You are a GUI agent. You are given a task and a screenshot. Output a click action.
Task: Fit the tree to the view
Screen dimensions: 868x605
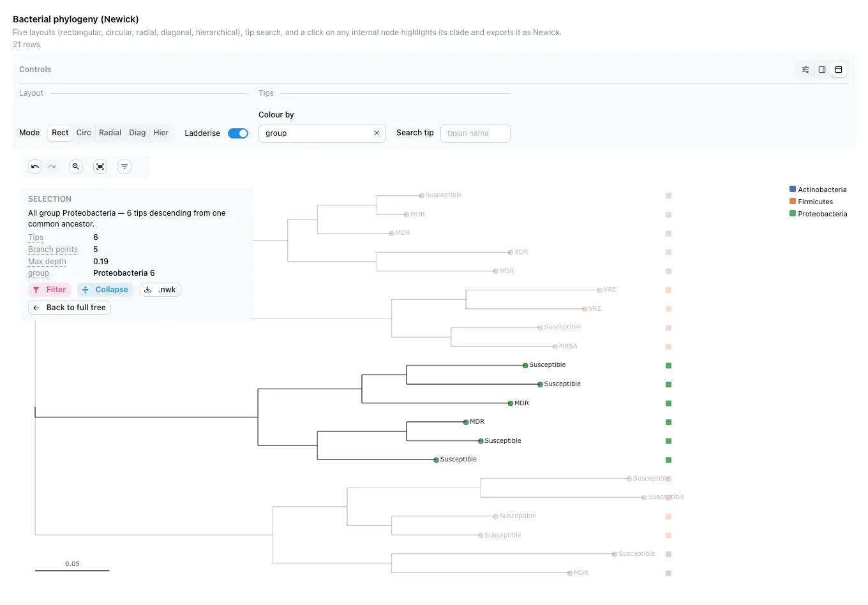tap(100, 167)
